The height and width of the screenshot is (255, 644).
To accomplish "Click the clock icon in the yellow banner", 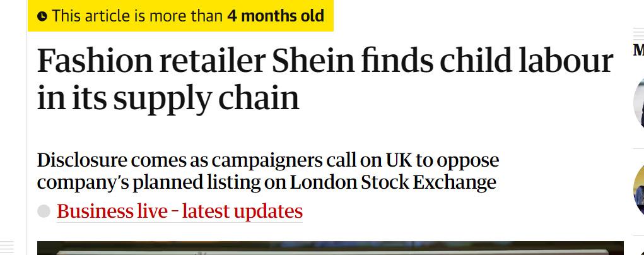I will tap(42, 16).
